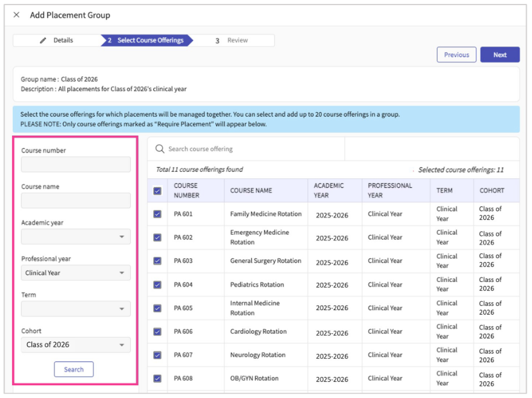The width and height of the screenshot is (532, 398).
Task: Open the Cohort dropdown showing Class of 2026
Action: click(x=76, y=345)
